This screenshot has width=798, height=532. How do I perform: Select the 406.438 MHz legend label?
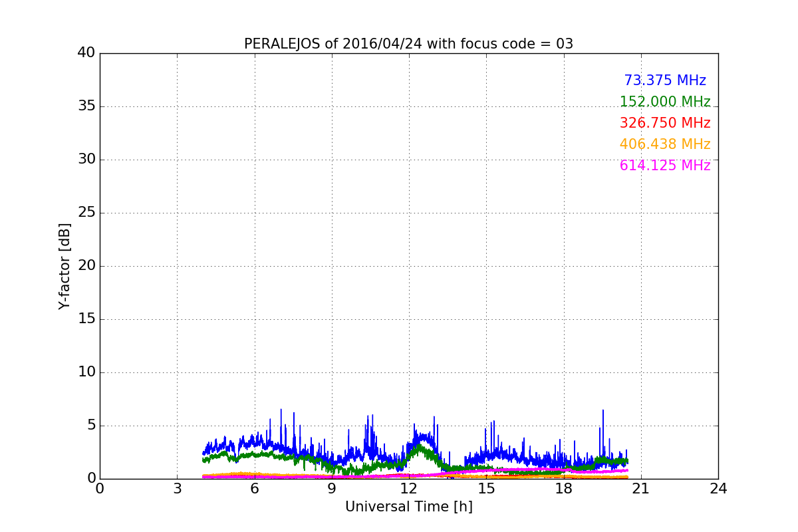click(x=665, y=144)
